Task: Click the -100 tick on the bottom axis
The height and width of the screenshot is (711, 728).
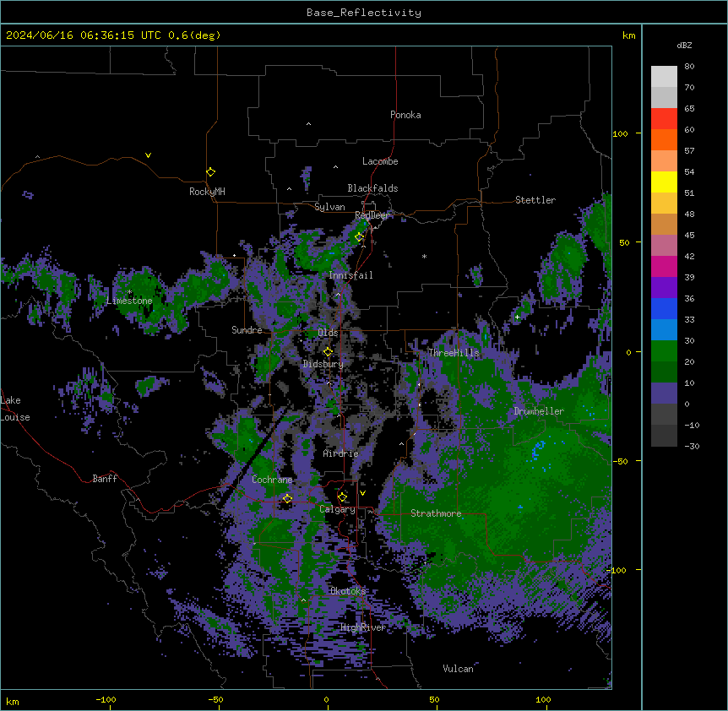Action: click(x=106, y=699)
